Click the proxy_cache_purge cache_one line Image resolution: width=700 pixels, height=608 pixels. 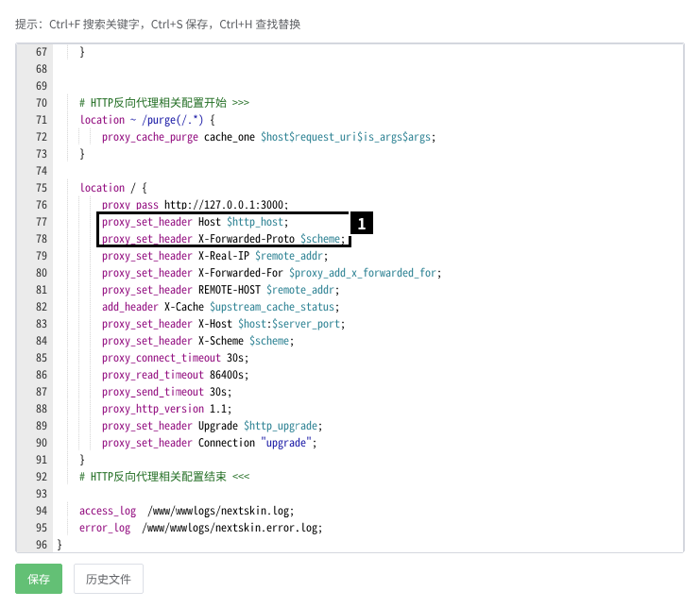pyautogui.click(x=268, y=137)
